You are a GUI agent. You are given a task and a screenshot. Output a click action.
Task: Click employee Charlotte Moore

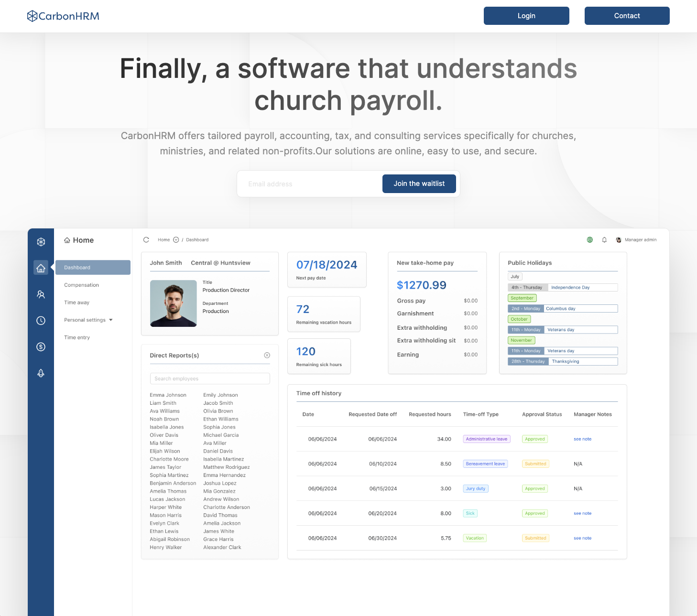169,459
